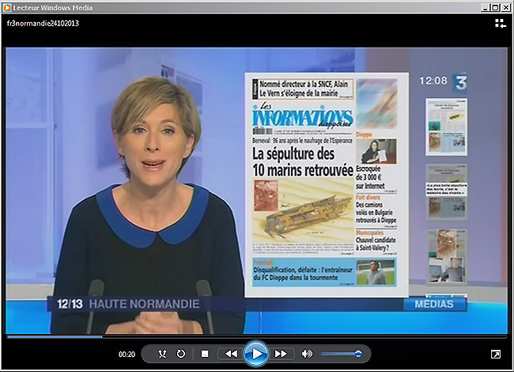The height and width of the screenshot is (372, 514).
Task: Click the seek progress bar
Action: 257,337
